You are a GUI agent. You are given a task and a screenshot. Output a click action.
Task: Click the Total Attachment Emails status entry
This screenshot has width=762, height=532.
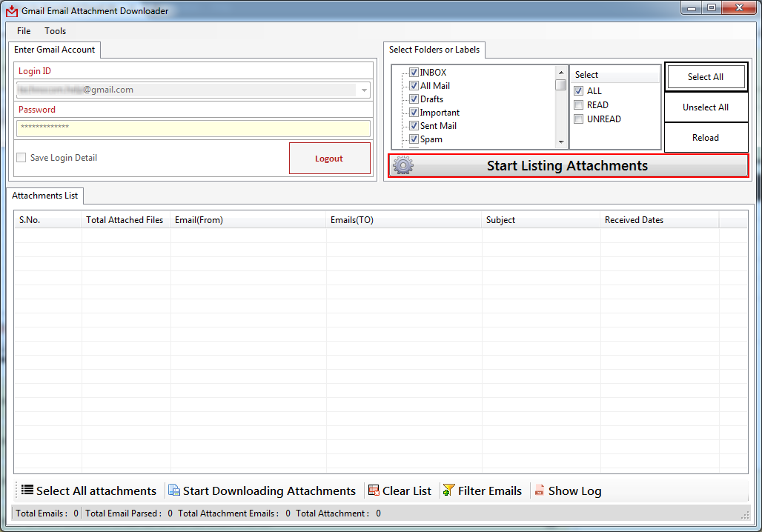click(x=233, y=513)
